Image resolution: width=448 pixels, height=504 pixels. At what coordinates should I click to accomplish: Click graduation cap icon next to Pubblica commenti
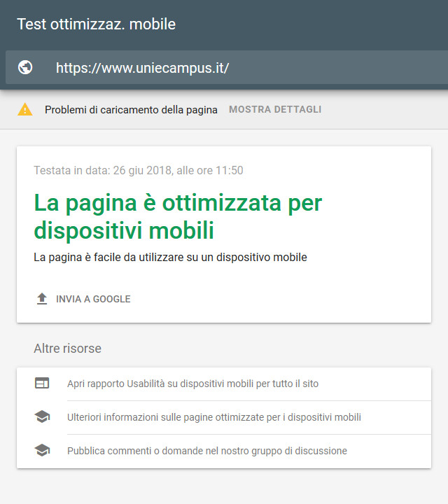tap(42, 450)
